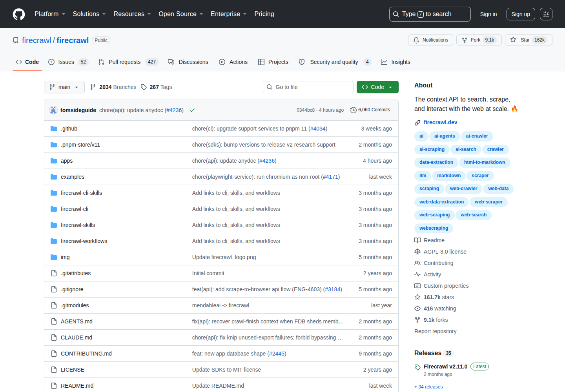
Task: Click the tomsideguide avatar image
Action: [x=53, y=110]
